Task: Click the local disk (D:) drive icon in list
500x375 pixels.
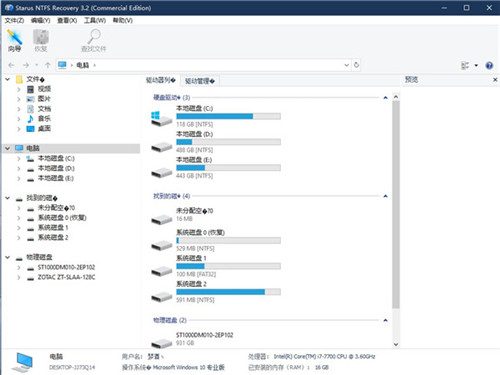Action: coord(161,146)
